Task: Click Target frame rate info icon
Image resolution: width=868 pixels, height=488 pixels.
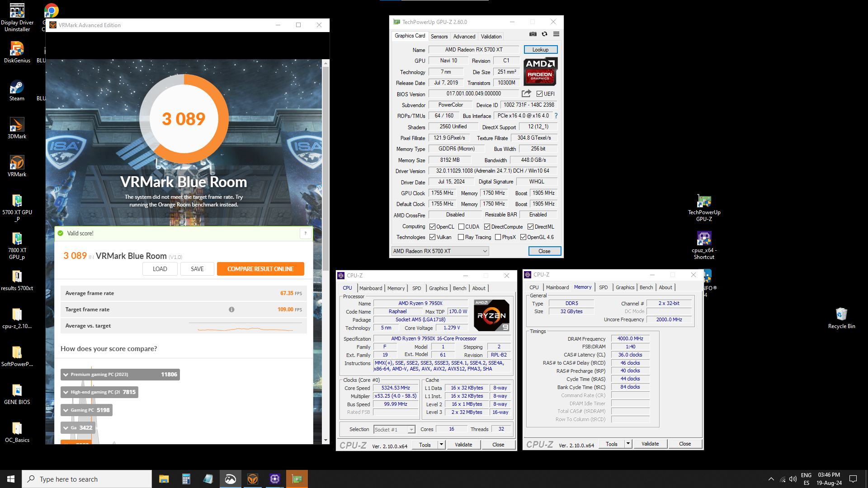Action: tap(231, 310)
